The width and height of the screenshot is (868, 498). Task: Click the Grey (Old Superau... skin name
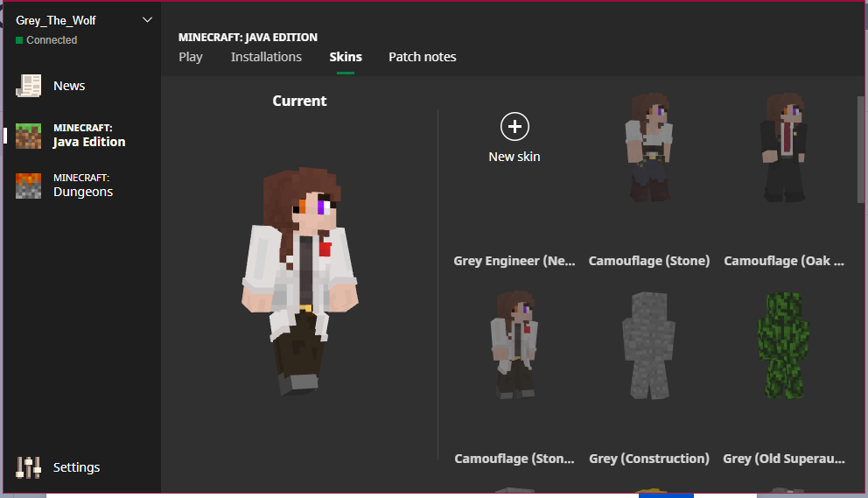tap(784, 459)
